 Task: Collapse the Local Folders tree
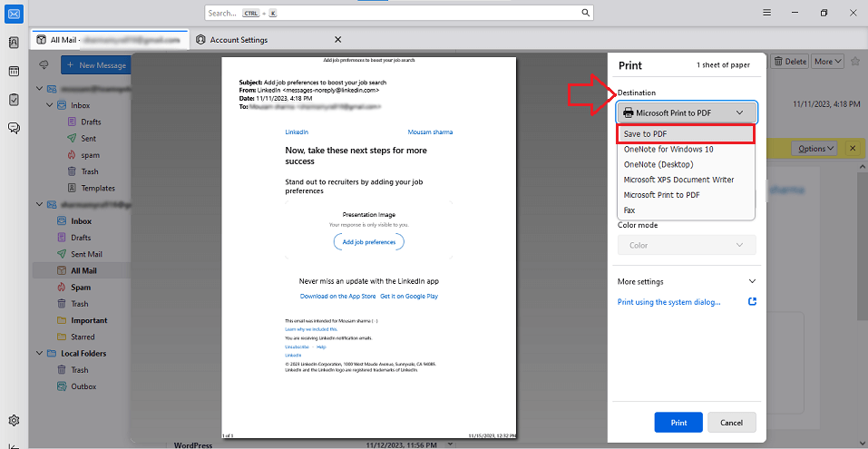tap(39, 353)
